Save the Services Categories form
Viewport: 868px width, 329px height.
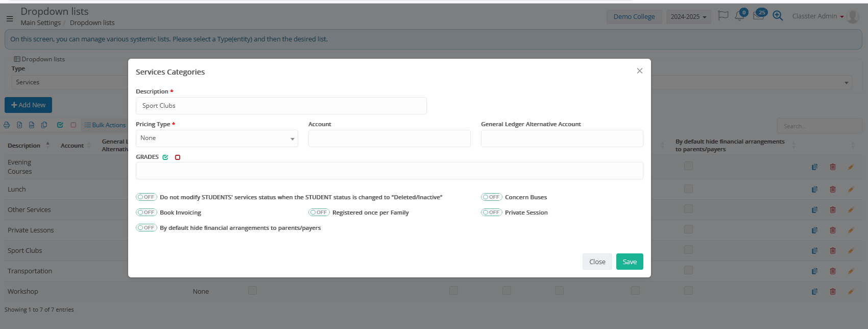(x=630, y=262)
